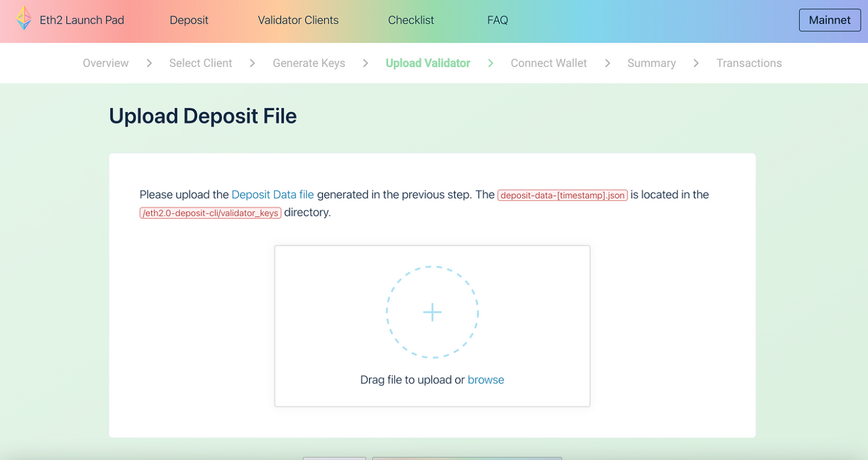The height and width of the screenshot is (460, 868).
Task: Click the chevron arrow after Summary
Action: click(696, 63)
